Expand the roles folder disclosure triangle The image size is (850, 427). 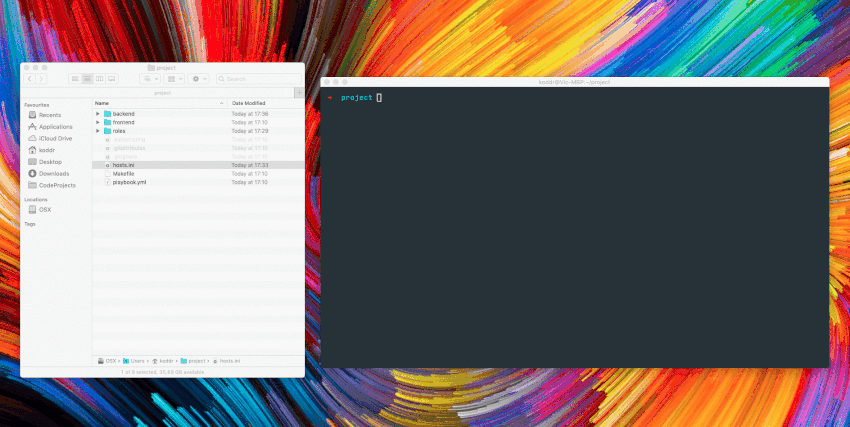98,131
